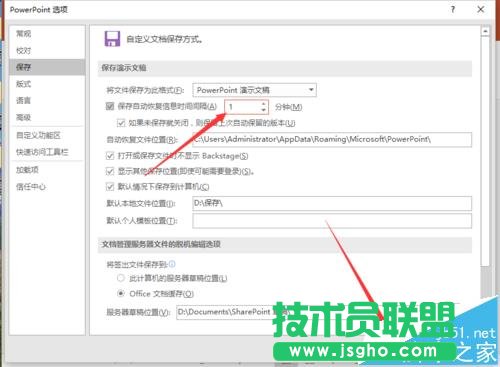Click the info icon beside checkout files label
This screenshot has height=367, width=500.
(172, 264)
